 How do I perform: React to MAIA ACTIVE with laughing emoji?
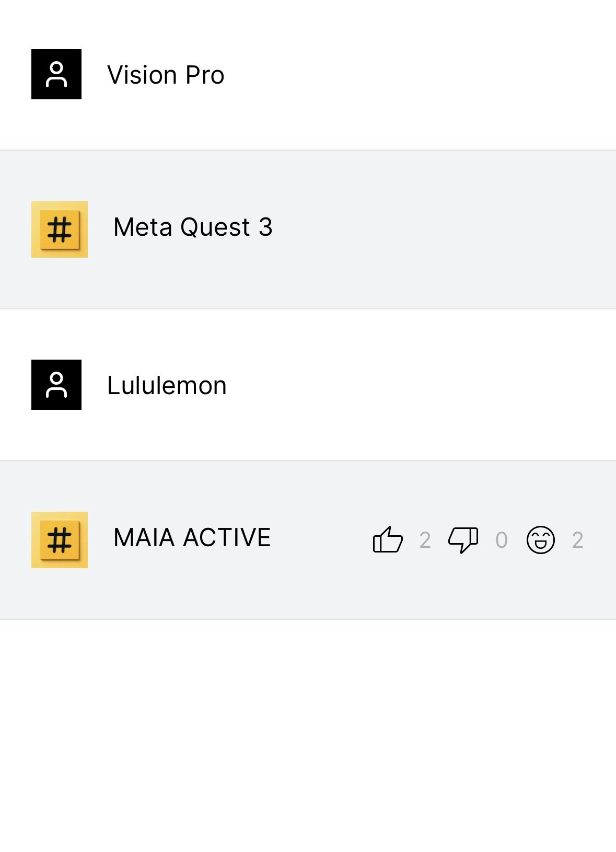tap(540, 539)
